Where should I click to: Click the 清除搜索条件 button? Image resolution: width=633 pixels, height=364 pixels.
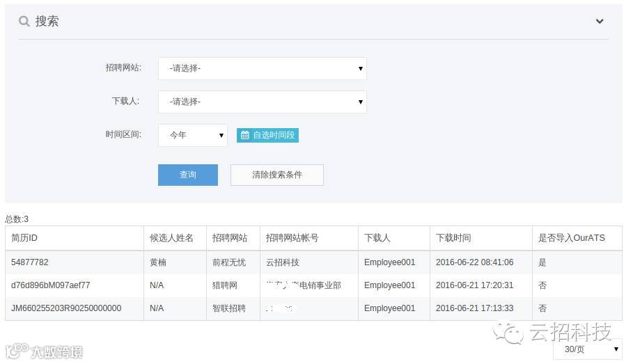pos(277,175)
